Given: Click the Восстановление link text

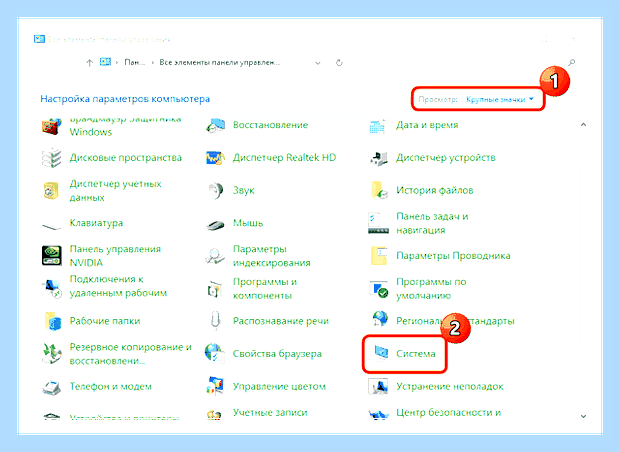Looking at the screenshot, I should pos(270,125).
